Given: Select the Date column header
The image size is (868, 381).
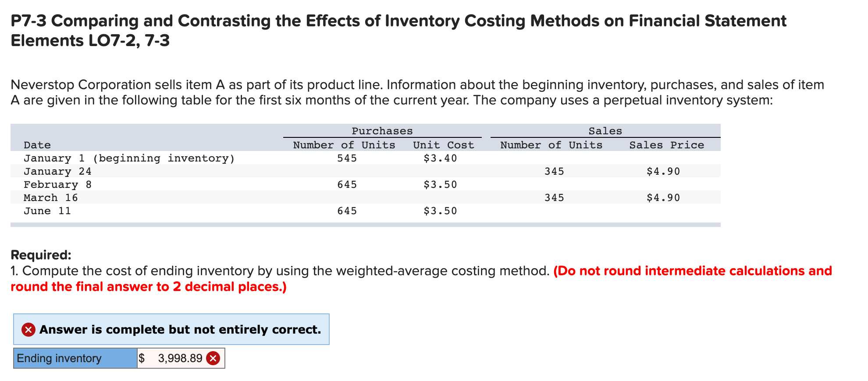Looking at the screenshot, I should pyautogui.click(x=37, y=145).
